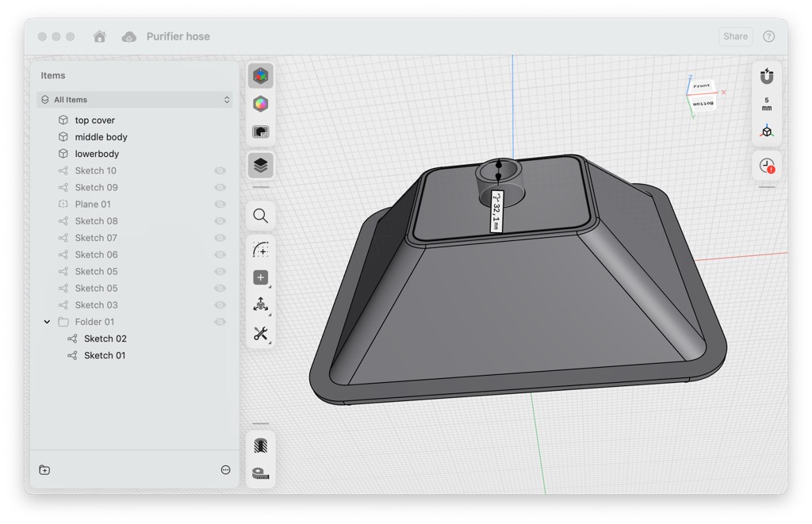
Task: Expand the Add tool menu
Action: tap(260, 277)
